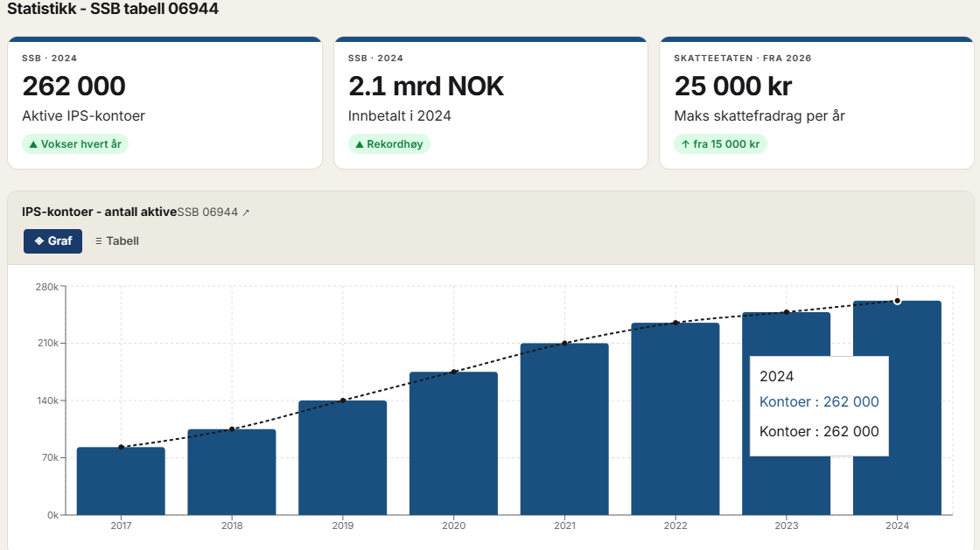Click the triangle icon in the Vokser hvert år badge
The image size is (980, 550).
33,144
